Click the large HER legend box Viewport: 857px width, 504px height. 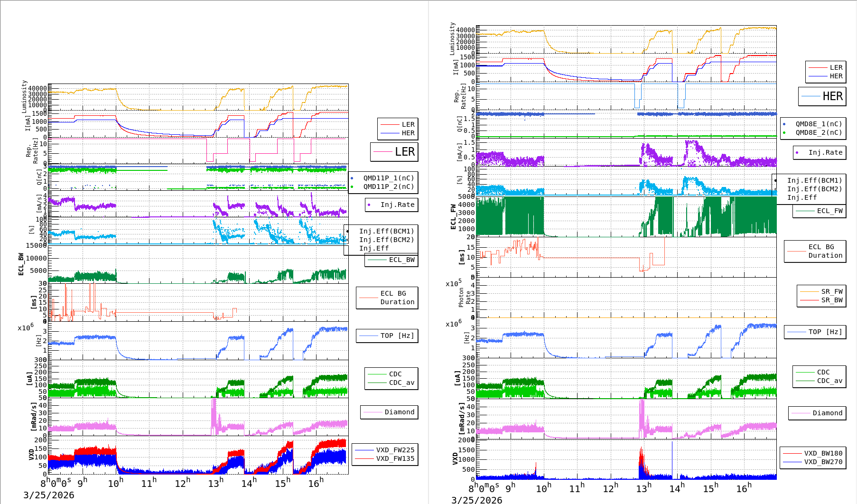point(822,96)
